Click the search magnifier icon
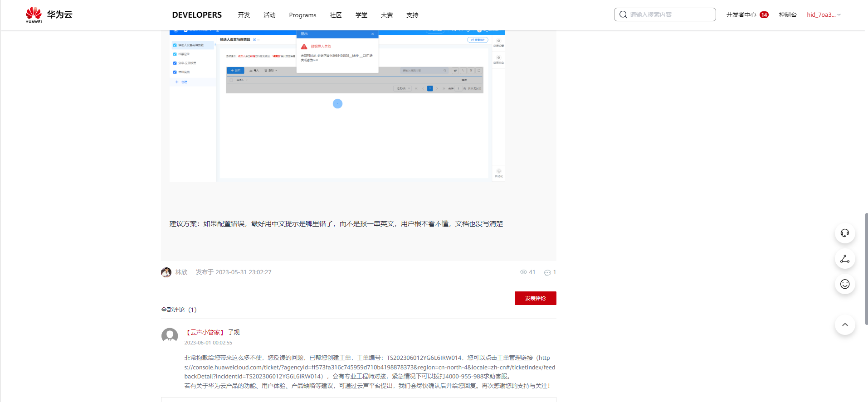868x402 pixels. click(x=623, y=15)
